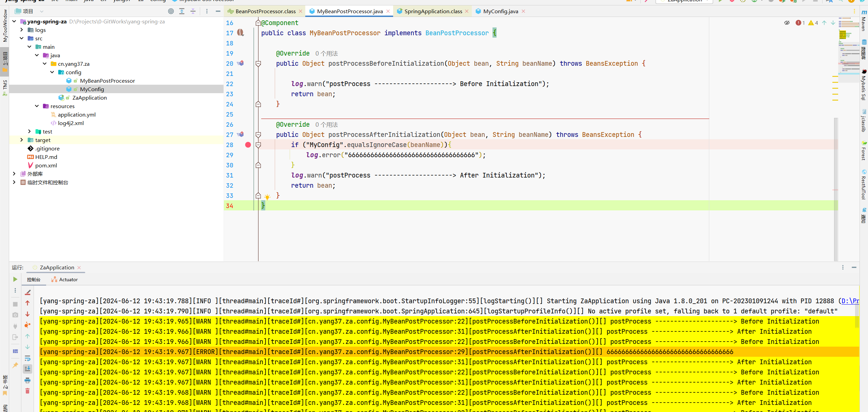Open ZaApplication class in tree
This screenshot has height=412, width=868.
coord(90,98)
